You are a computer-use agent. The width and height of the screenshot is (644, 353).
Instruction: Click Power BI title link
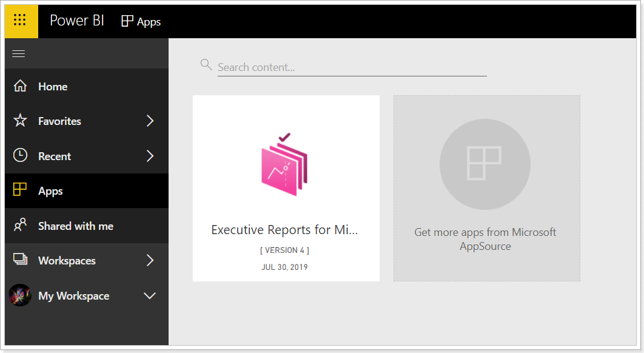point(77,21)
